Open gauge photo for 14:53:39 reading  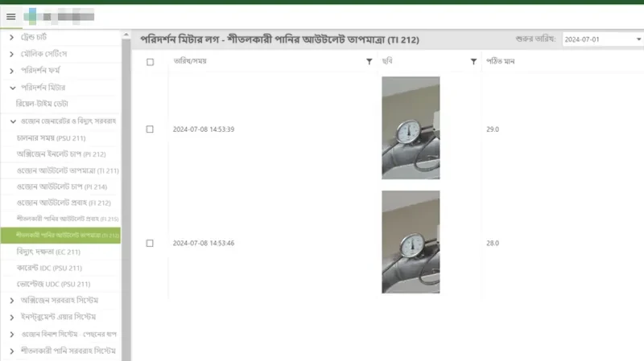coord(411,128)
